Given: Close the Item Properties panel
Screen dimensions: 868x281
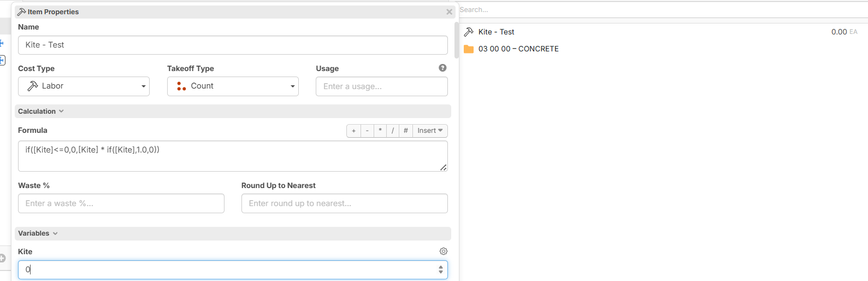Looking at the screenshot, I should pos(449,12).
